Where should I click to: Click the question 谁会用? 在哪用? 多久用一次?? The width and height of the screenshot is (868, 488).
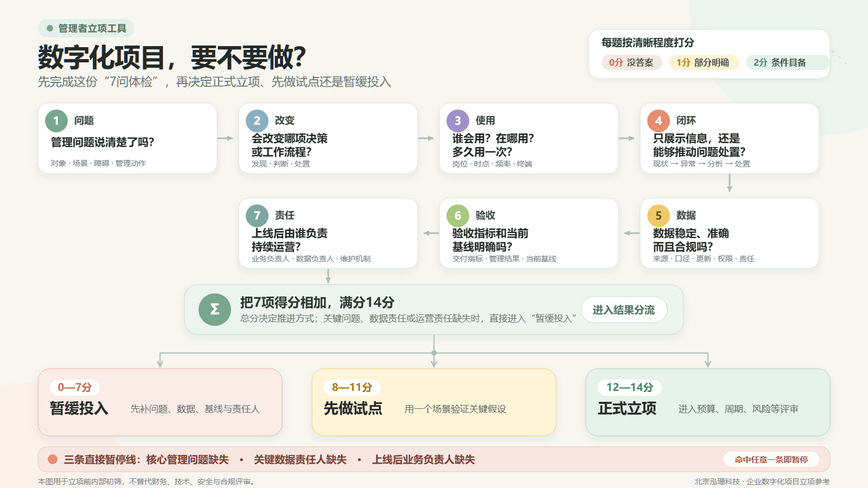[x=493, y=145]
